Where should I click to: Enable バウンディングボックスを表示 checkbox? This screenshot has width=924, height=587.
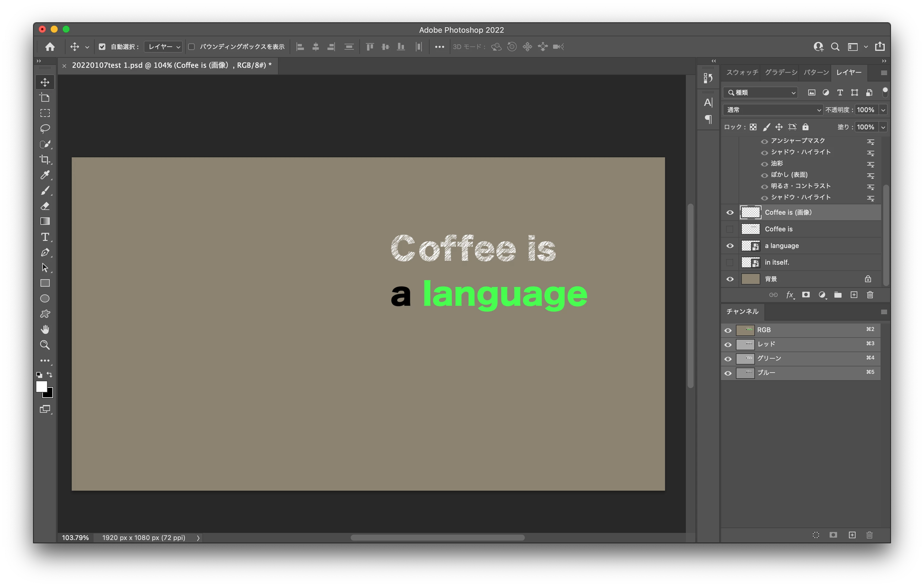tap(191, 47)
